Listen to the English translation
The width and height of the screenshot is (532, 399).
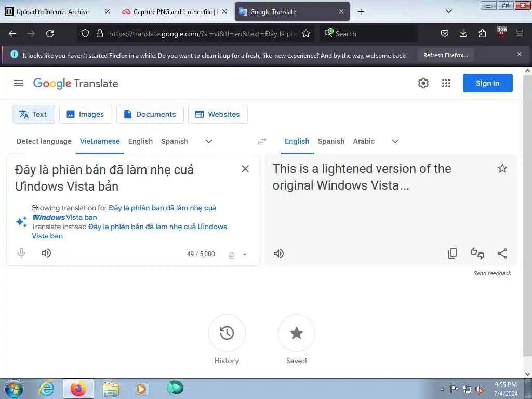click(278, 254)
